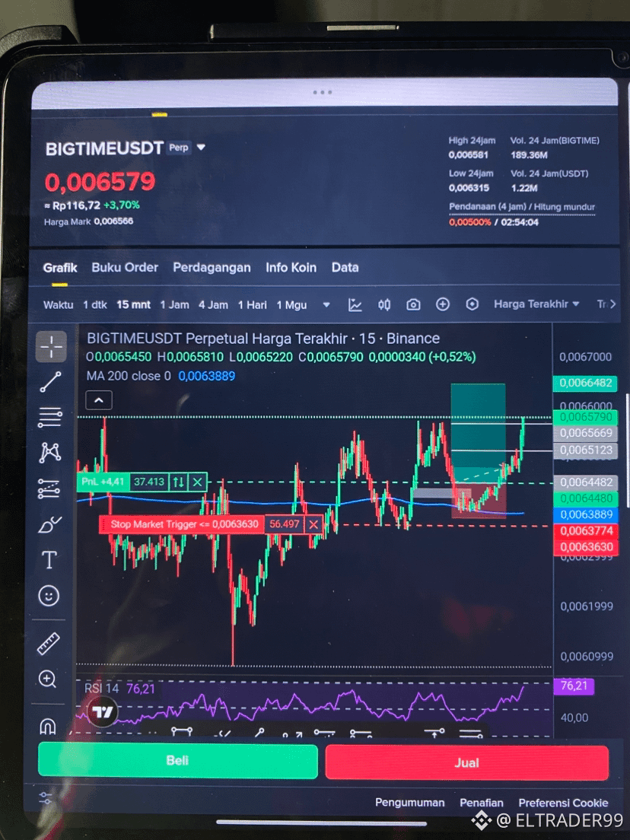Close the PnL position label
This screenshot has height=840, width=630.
(197, 482)
